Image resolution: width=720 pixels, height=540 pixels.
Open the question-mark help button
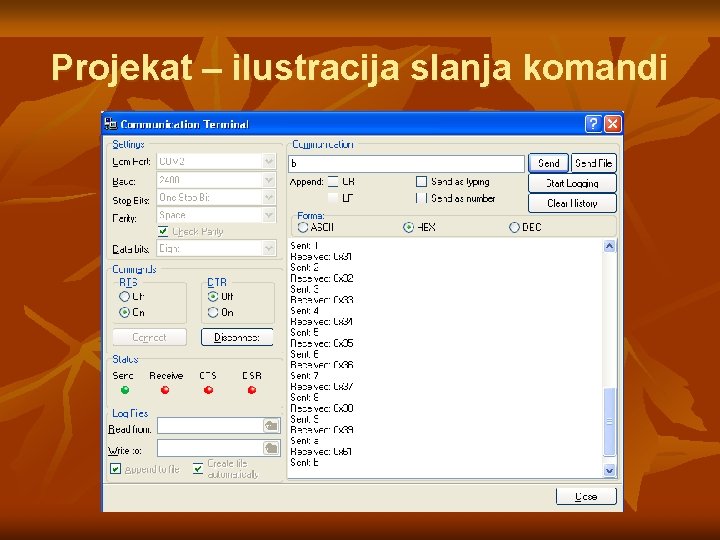point(593,124)
